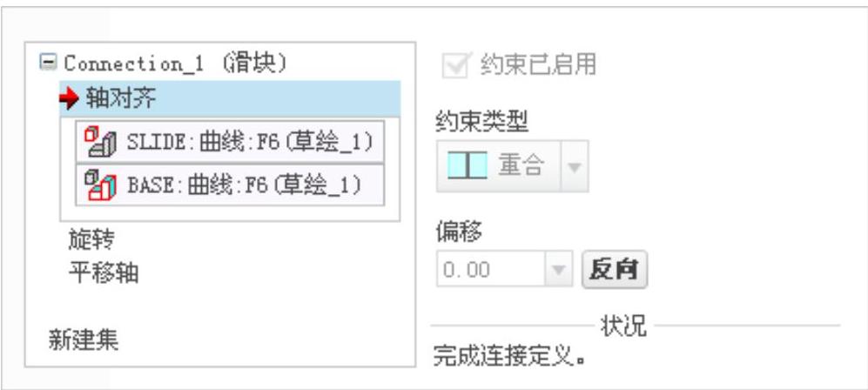The width and height of the screenshot is (868, 390).
Task: Click the SLIDE component reference icon
Action: 99,142
